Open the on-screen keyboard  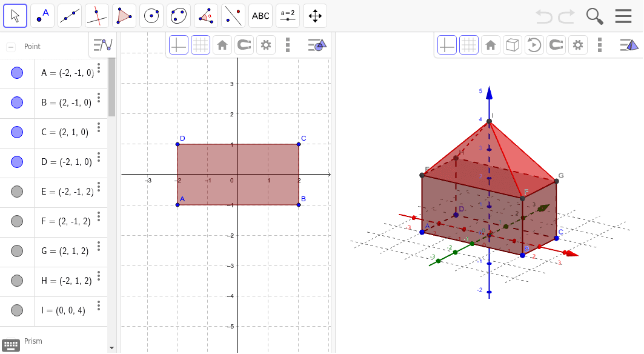(11, 346)
